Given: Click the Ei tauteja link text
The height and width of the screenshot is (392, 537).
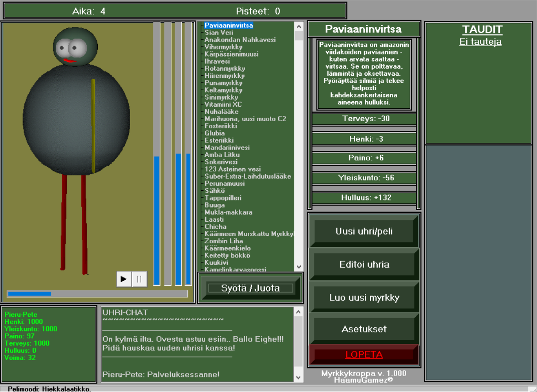Looking at the screenshot, I should [x=480, y=42].
